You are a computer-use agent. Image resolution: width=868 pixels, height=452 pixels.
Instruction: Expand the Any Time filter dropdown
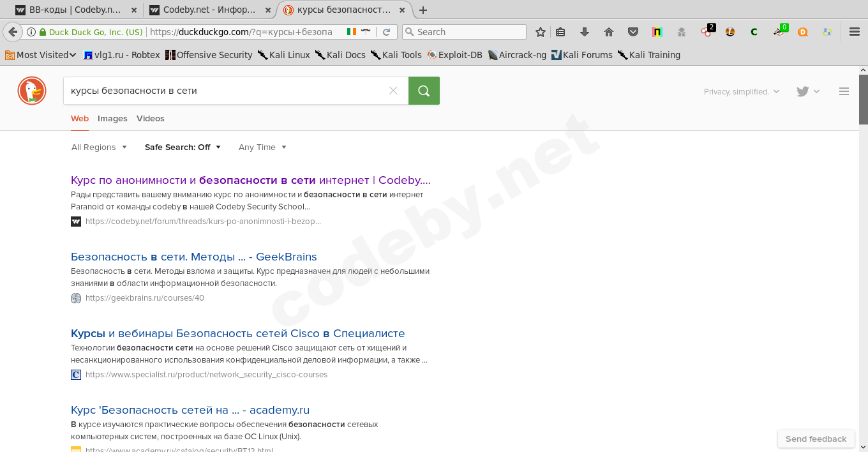click(262, 147)
